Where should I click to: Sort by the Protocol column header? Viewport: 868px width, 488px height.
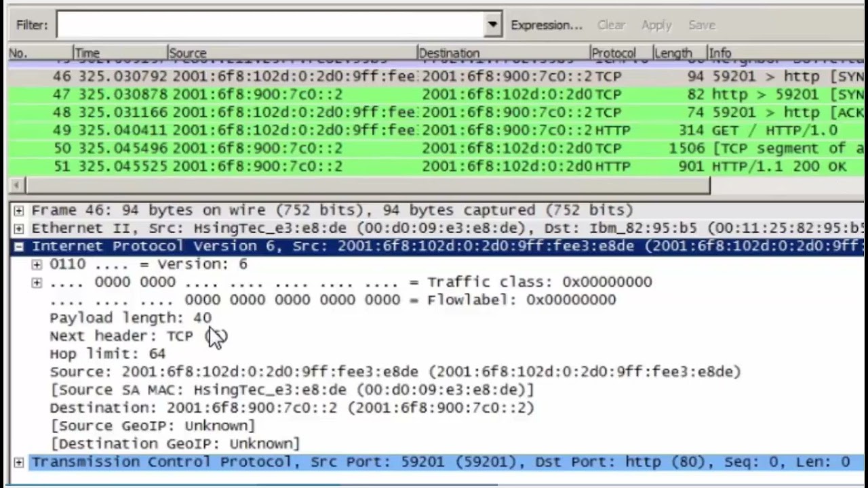[x=621, y=53]
